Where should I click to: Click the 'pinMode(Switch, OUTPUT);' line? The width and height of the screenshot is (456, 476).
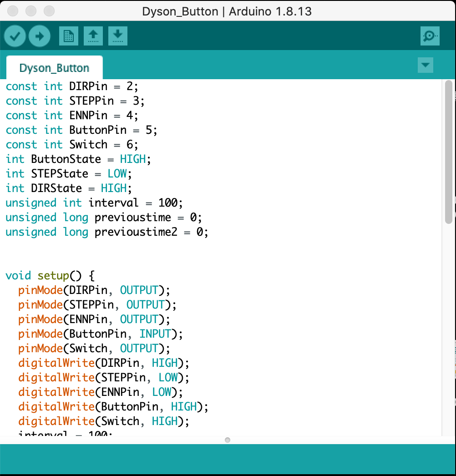[x=94, y=349]
